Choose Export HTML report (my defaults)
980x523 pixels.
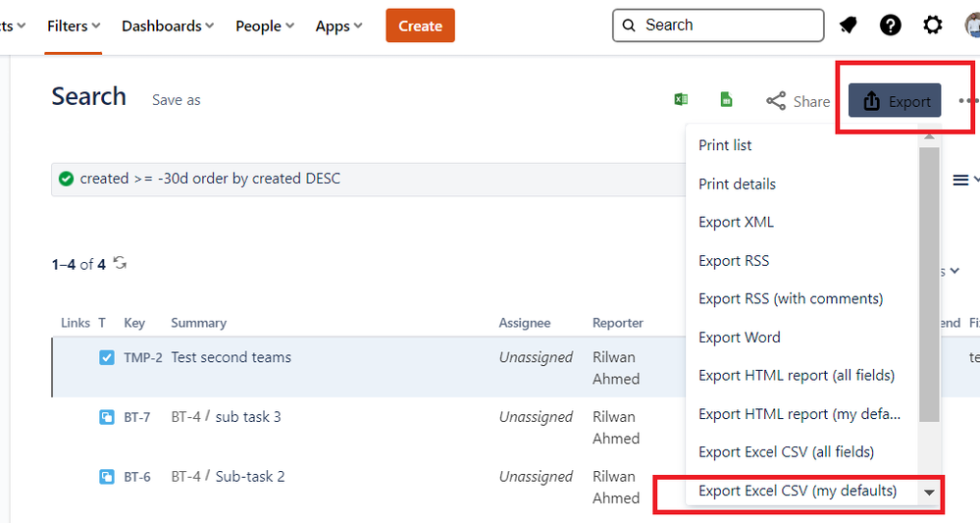pos(801,414)
